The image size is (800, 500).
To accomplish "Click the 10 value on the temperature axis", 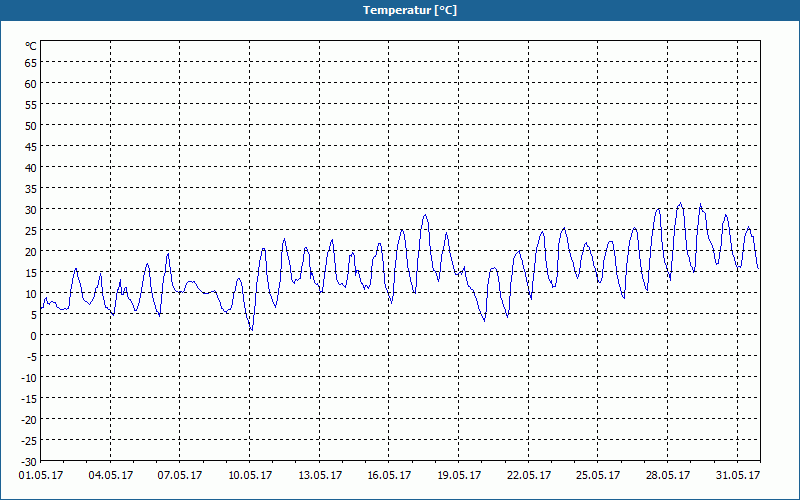I will (x=31, y=294).
